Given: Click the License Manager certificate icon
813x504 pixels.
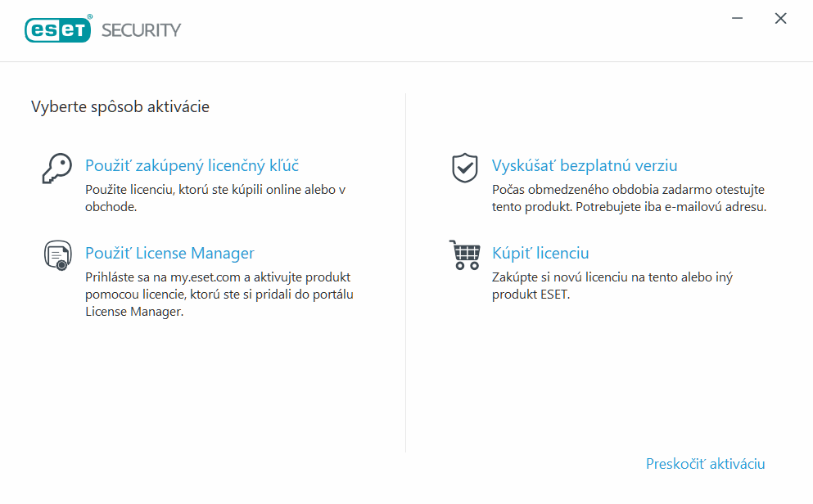Looking at the screenshot, I should (x=57, y=254).
